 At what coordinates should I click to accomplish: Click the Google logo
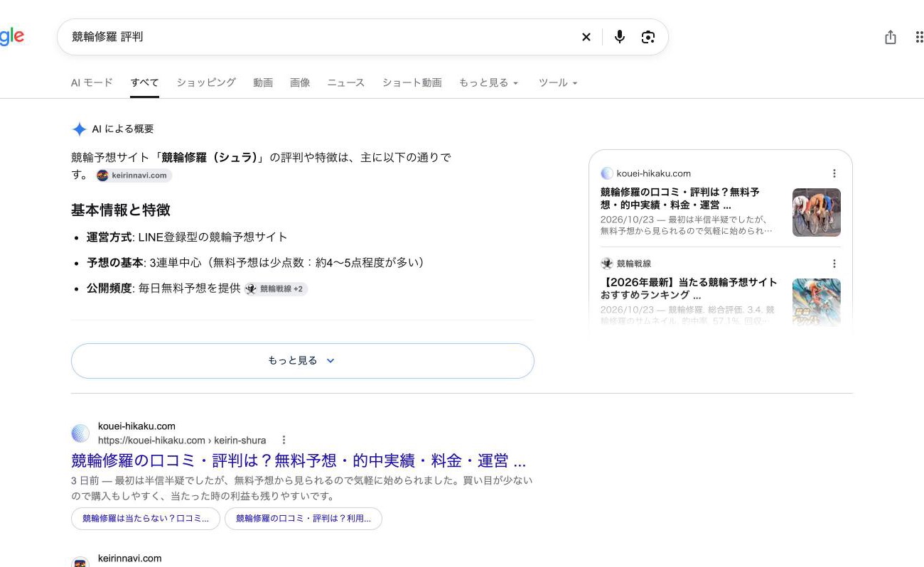tap(12, 36)
